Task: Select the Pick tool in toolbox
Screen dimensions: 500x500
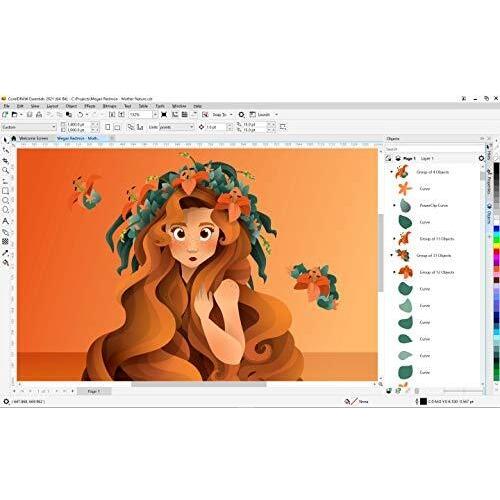Action: (6, 140)
